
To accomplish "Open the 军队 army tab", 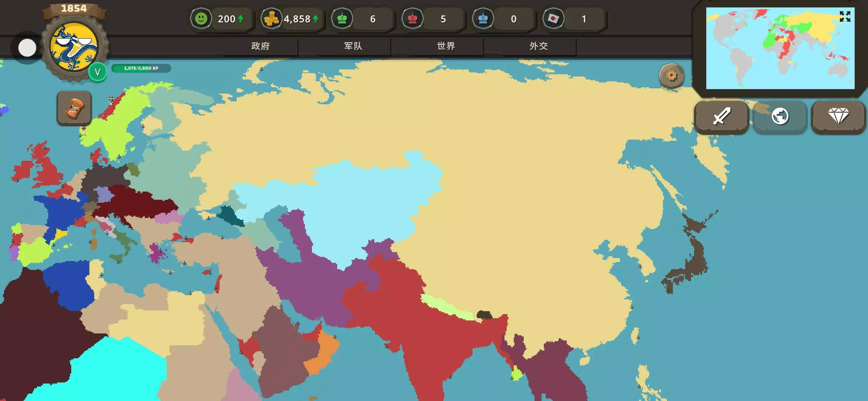I will click(353, 46).
